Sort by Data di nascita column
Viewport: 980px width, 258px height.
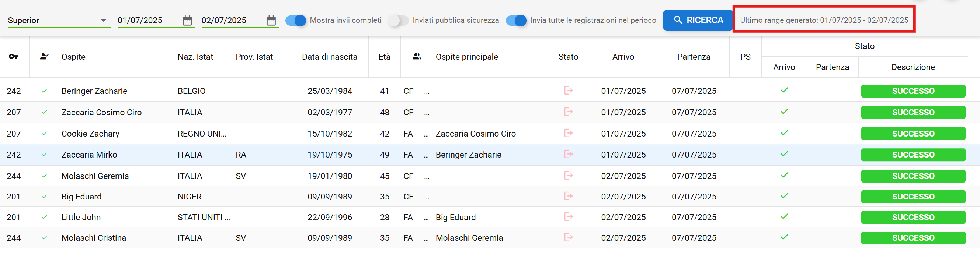330,57
